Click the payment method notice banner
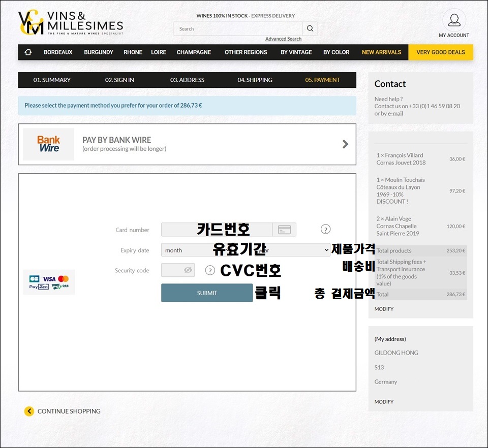The image size is (488, 448). click(187, 105)
